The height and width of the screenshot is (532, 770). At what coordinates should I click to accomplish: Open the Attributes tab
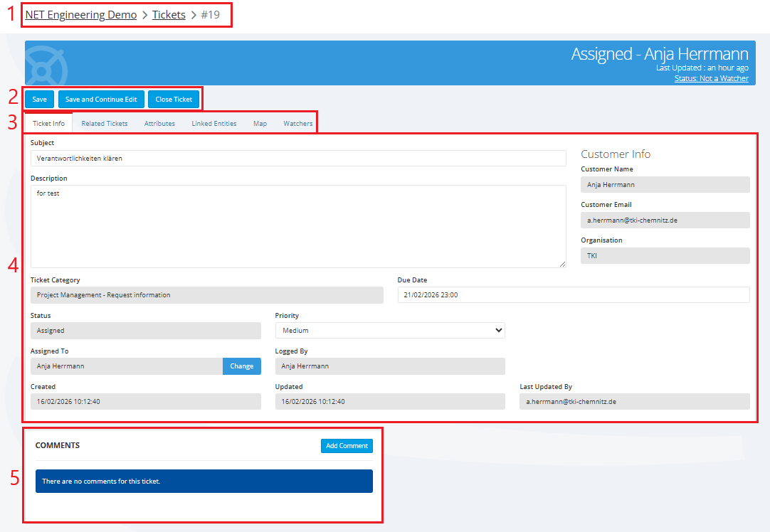tap(159, 124)
